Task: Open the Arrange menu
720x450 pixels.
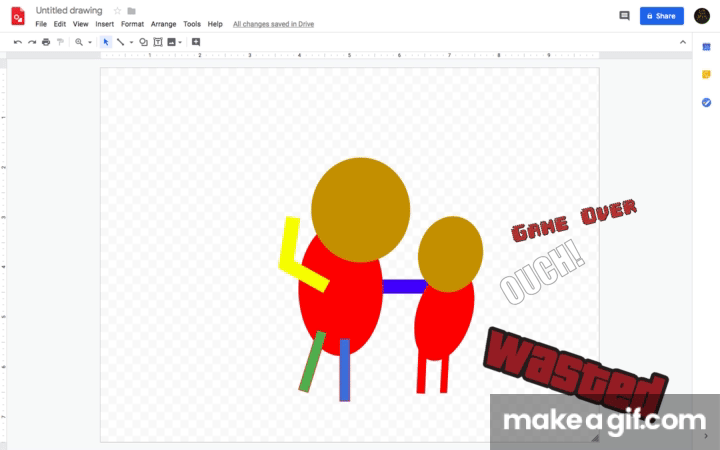Action: coord(163,24)
